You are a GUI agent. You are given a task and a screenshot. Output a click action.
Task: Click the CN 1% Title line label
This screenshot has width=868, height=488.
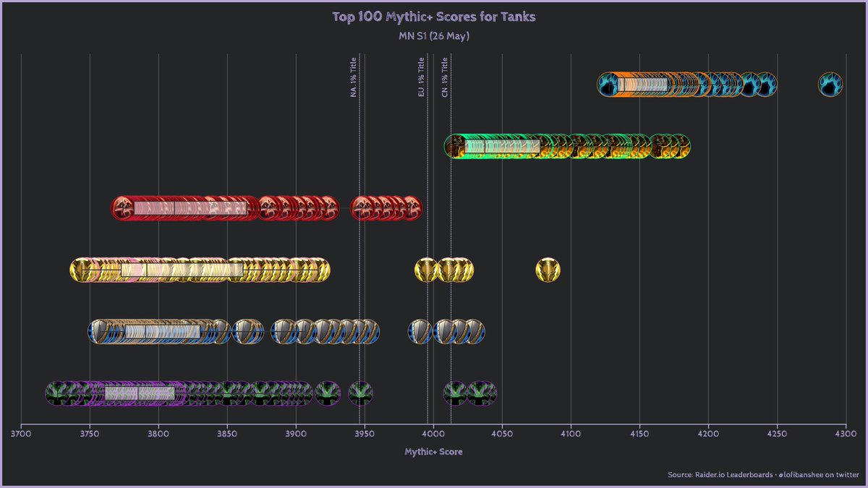pos(445,77)
